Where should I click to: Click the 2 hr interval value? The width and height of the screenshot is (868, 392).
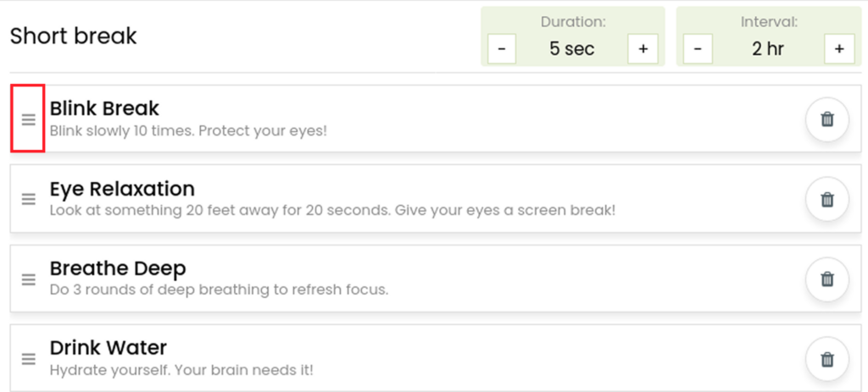tap(768, 48)
